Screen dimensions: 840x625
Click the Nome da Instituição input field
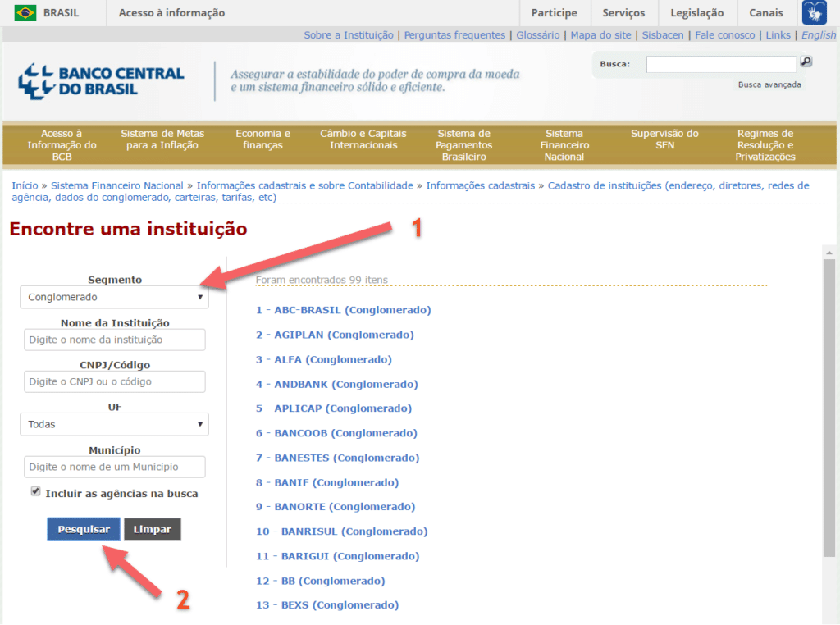(114, 340)
